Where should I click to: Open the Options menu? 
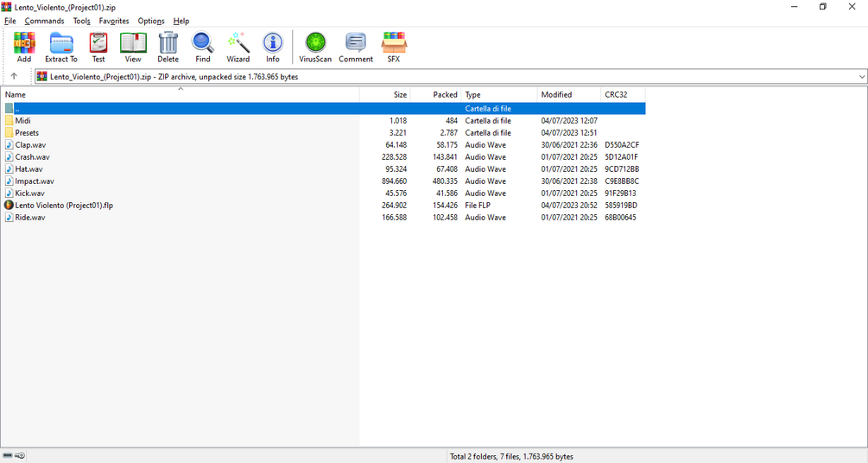click(x=151, y=21)
